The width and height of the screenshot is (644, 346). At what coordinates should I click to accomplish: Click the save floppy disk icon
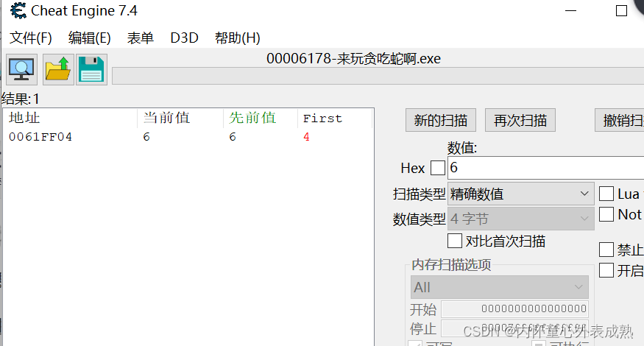point(91,69)
